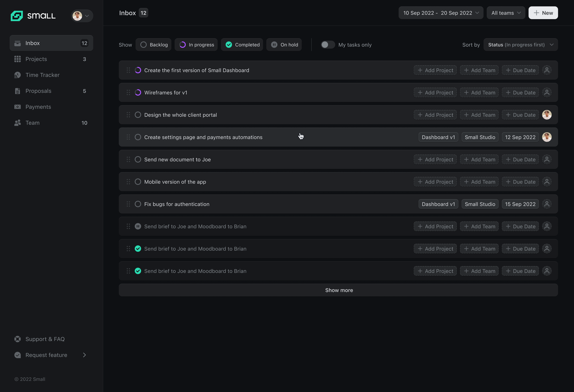
Task: Click the Small logo icon
Action: tap(17, 16)
